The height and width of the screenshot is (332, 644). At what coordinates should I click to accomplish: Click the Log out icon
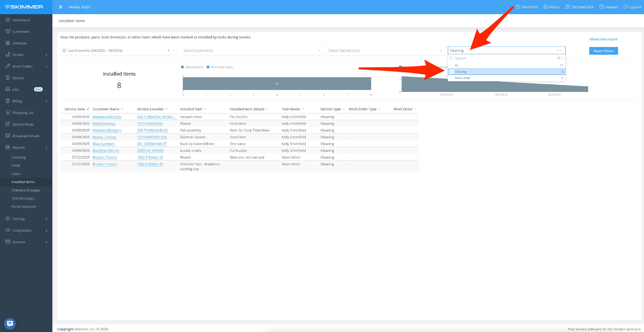(626, 7)
